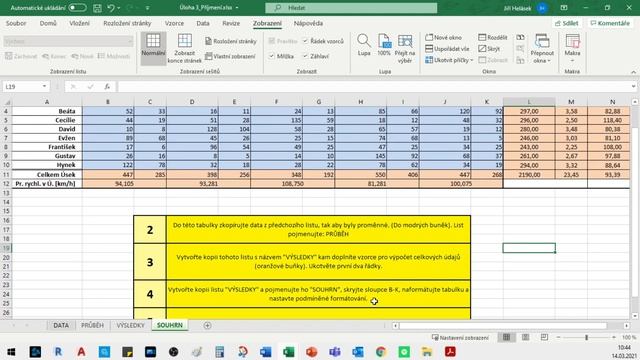Toggle the Mřížka gridlines checkbox
This screenshot has height=360, width=640.
[x=271, y=56]
